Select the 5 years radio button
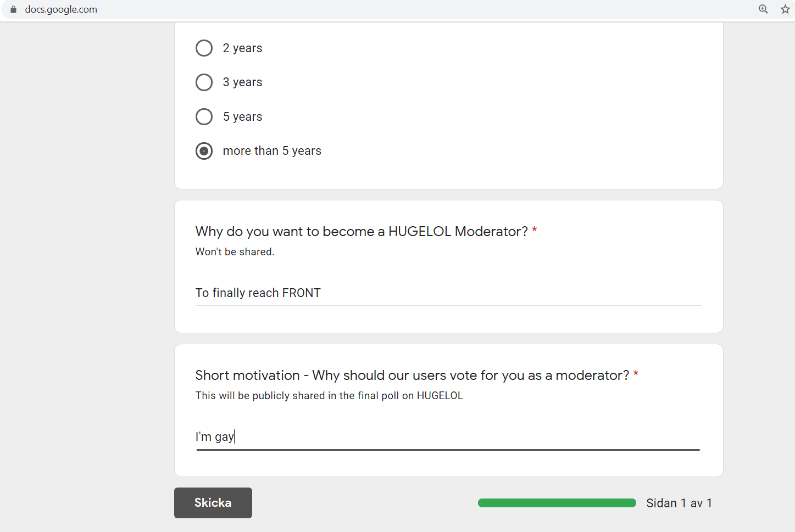The width and height of the screenshot is (795, 532). 204,117
